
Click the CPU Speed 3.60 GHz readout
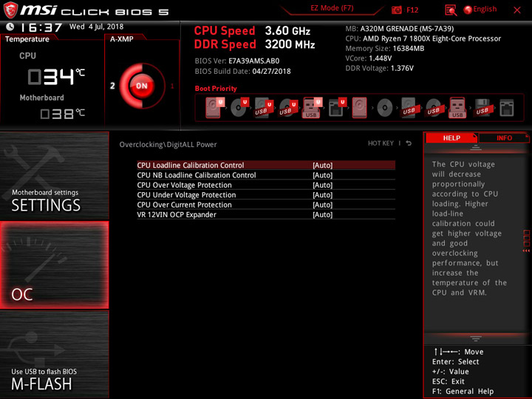tap(252, 31)
